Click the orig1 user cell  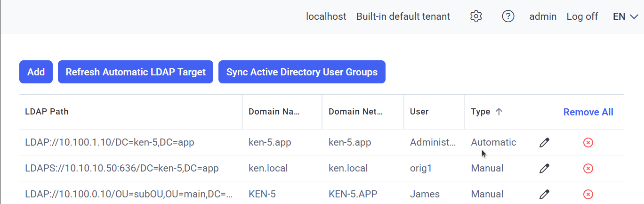coord(421,168)
